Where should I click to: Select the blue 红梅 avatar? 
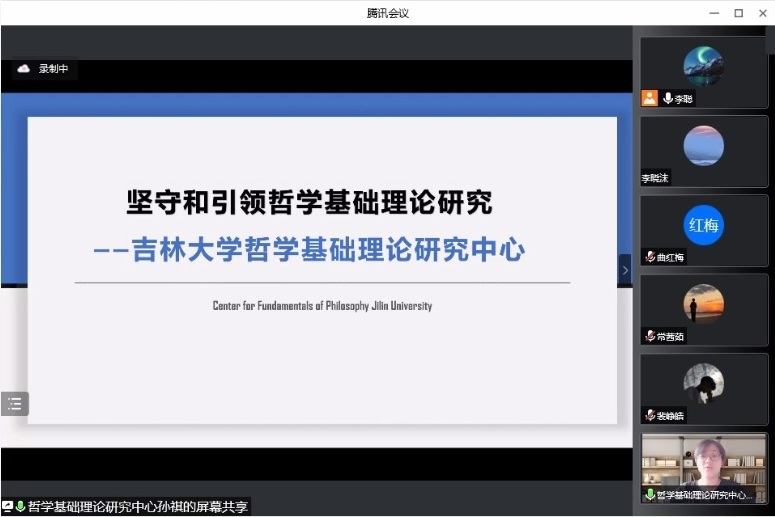(703, 225)
